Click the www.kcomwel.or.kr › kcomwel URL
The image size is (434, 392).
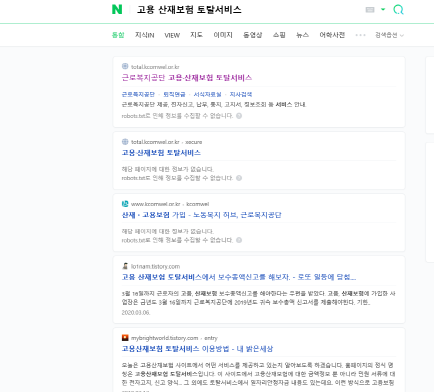(x=170, y=204)
